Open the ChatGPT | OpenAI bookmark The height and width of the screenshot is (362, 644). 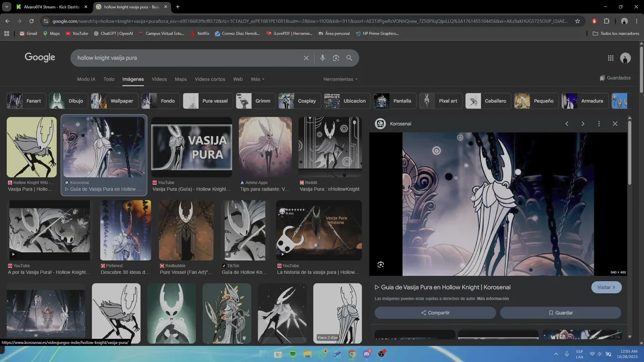point(113,33)
